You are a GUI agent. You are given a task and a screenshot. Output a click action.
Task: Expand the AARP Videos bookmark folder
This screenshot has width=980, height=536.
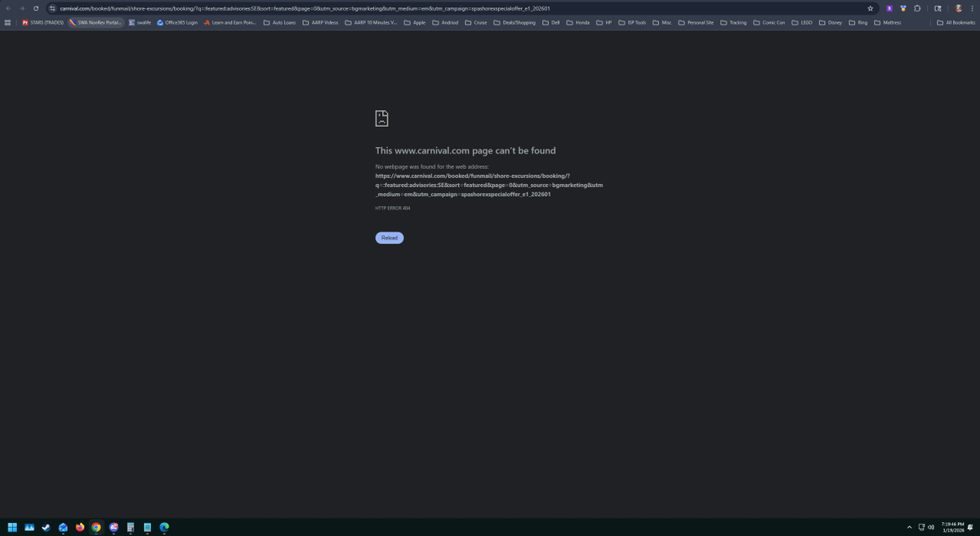[x=320, y=22]
